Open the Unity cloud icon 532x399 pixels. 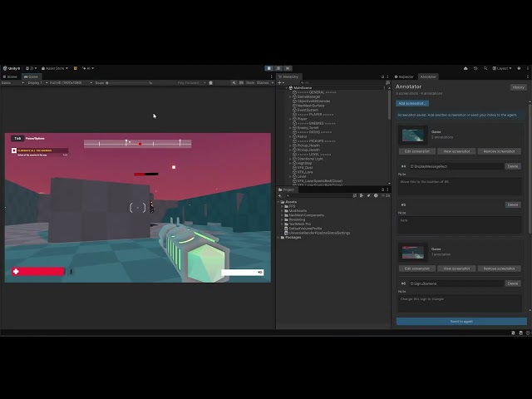tap(465, 68)
